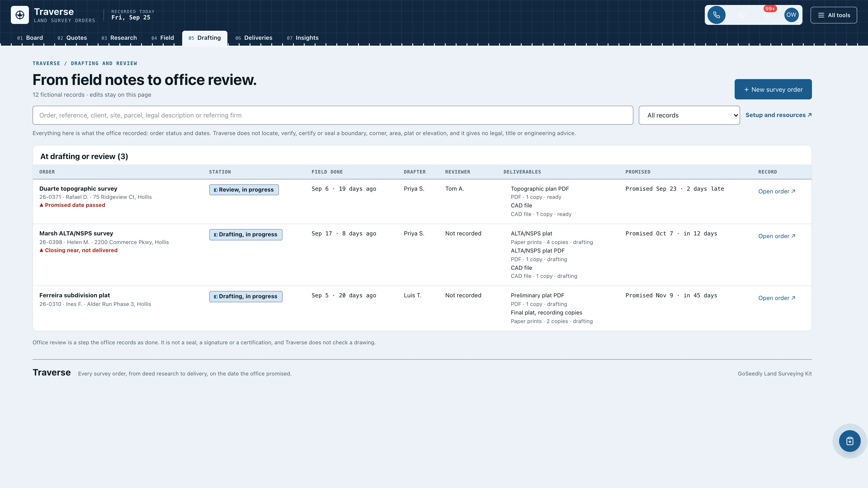Click the PROMISED column header
The height and width of the screenshot is (488, 868).
(638, 172)
